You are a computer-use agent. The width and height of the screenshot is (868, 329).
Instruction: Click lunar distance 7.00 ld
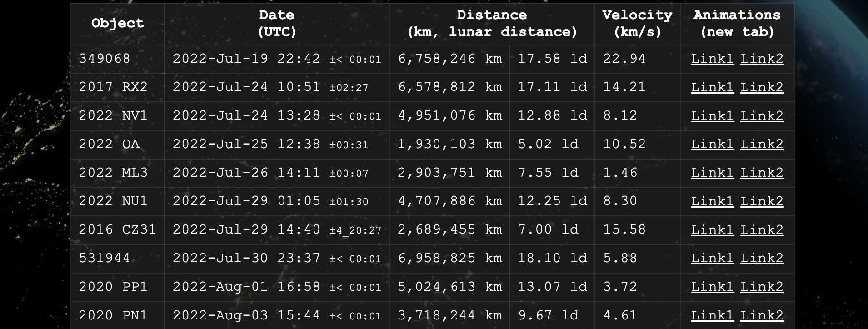pos(548,229)
